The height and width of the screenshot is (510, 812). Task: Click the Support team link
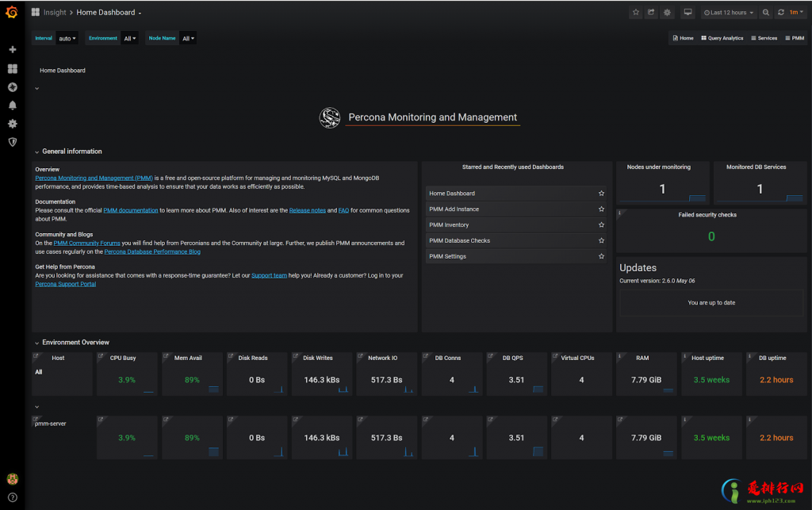coord(269,276)
